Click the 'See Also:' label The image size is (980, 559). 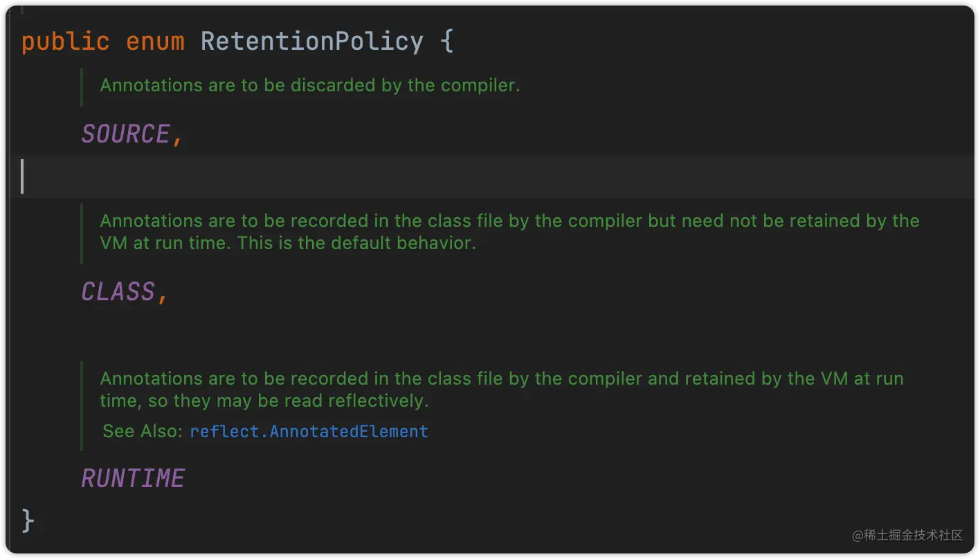[142, 432]
